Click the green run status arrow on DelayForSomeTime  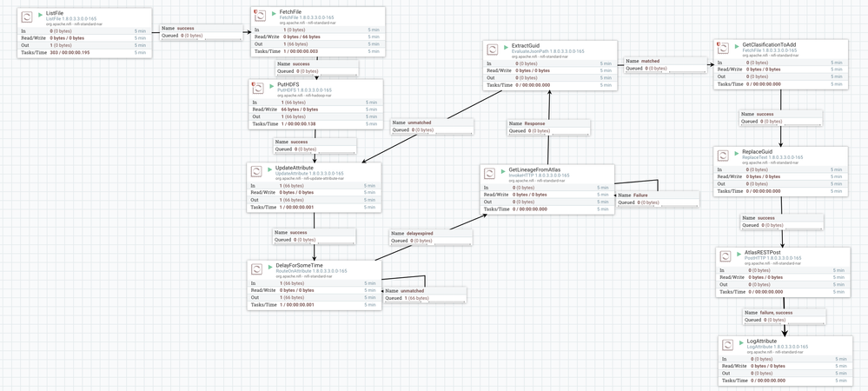point(269,265)
